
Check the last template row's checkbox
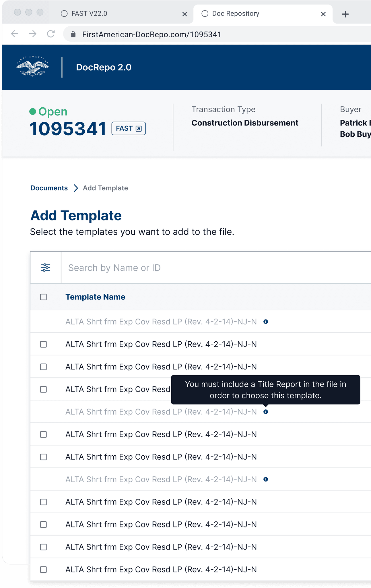coord(43,569)
